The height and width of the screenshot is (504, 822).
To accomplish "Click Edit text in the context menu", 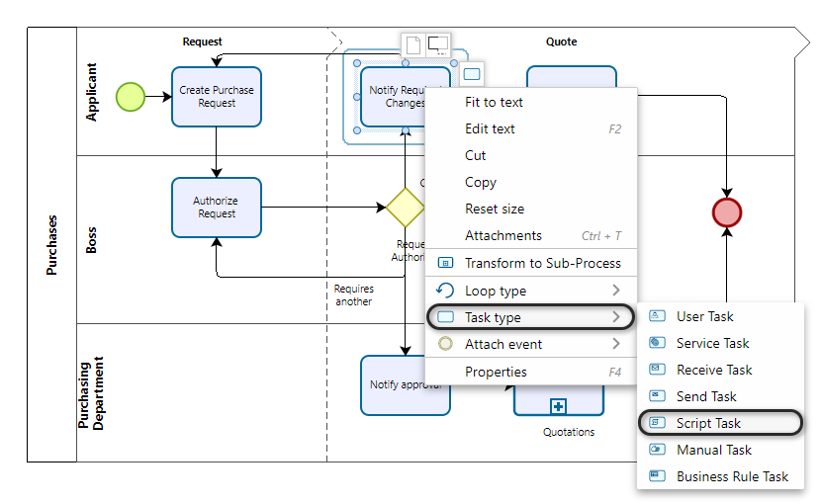I will click(490, 128).
